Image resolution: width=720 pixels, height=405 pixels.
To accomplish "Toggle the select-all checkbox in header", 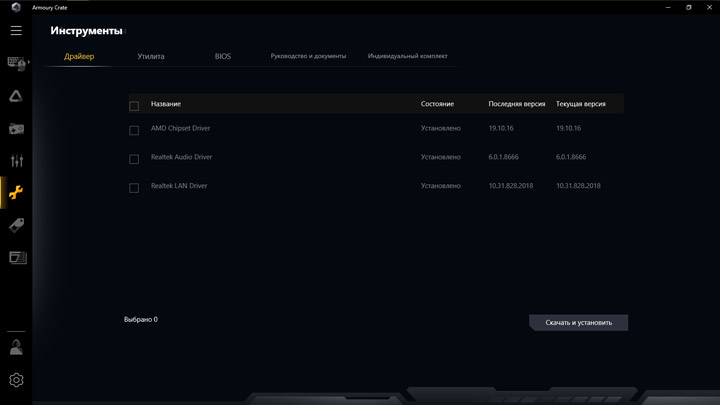I will pyautogui.click(x=134, y=106).
